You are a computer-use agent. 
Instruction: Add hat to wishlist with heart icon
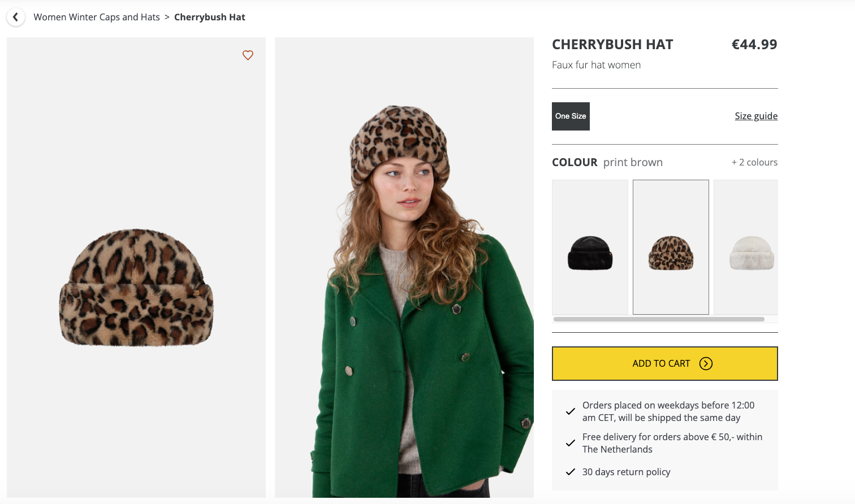click(248, 55)
